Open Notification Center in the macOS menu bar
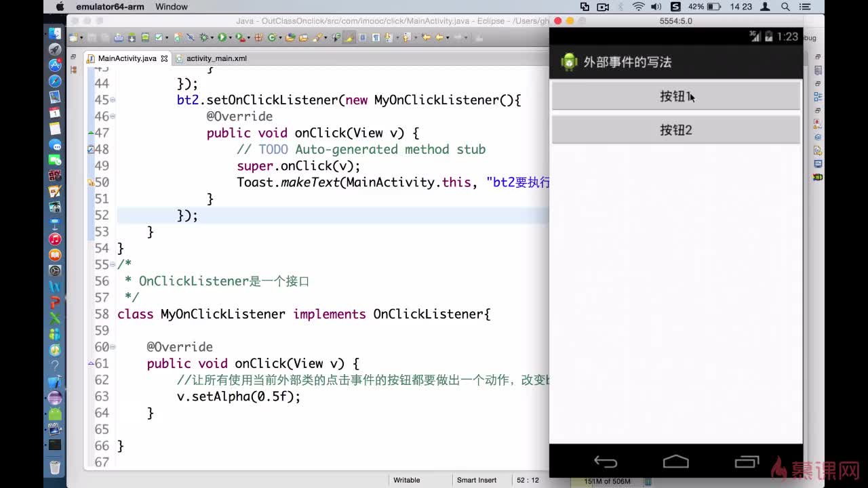This screenshot has width=868, height=488. (806, 7)
